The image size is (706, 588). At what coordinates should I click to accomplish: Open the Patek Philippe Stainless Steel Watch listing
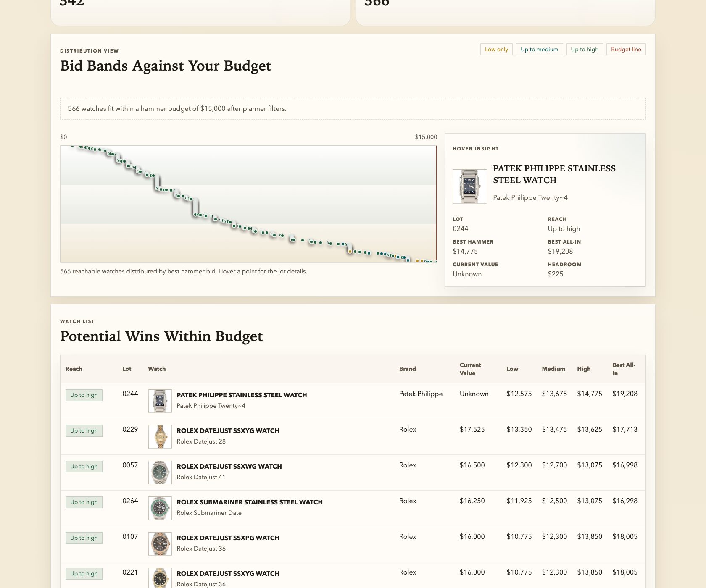[242, 395]
